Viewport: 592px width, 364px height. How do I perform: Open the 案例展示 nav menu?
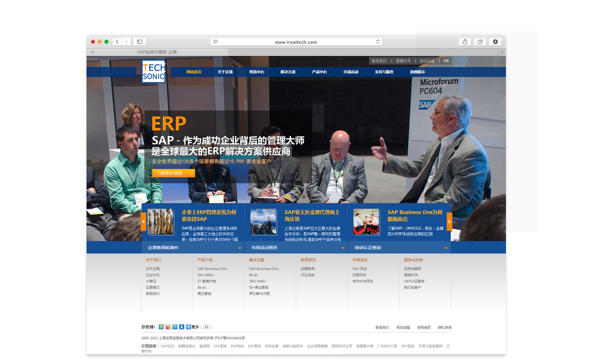coord(417,72)
